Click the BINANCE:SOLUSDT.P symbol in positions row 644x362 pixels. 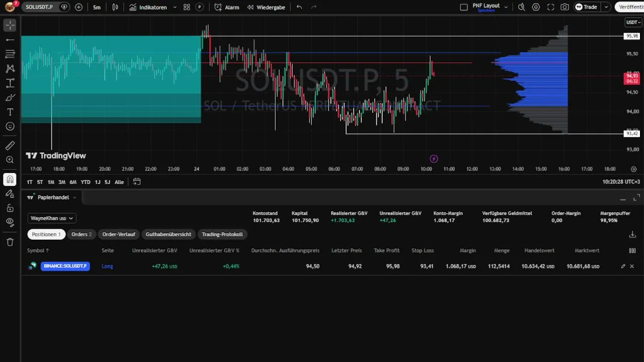[65, 266]
